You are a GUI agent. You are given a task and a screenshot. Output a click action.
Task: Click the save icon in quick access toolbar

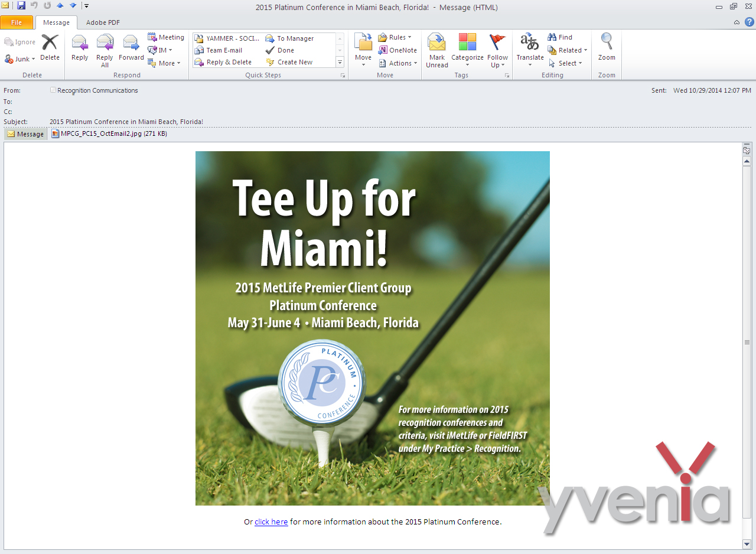tap(21, 6)
